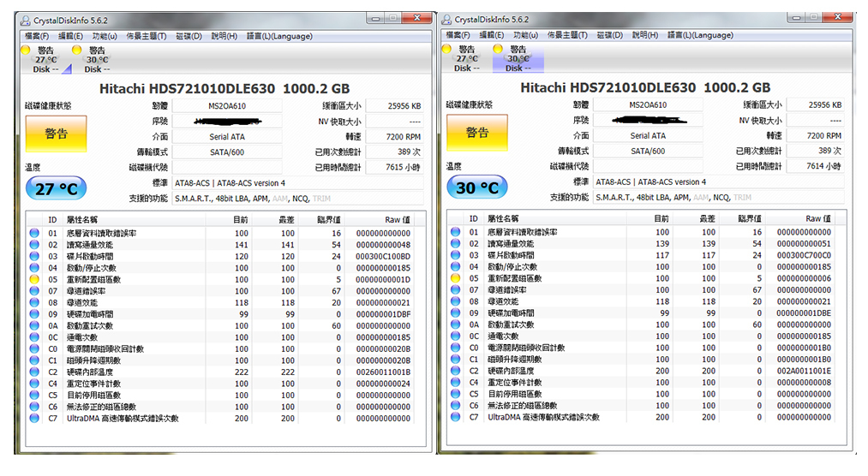
Task: Click the yellow warning circle above 27 °C disk in left window
Action: 27,50
